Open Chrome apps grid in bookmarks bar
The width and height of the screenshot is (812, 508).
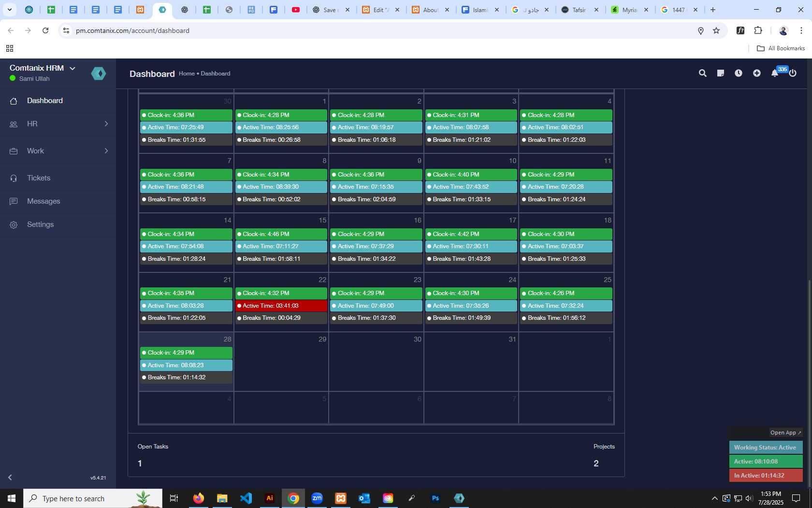[10, 48]
